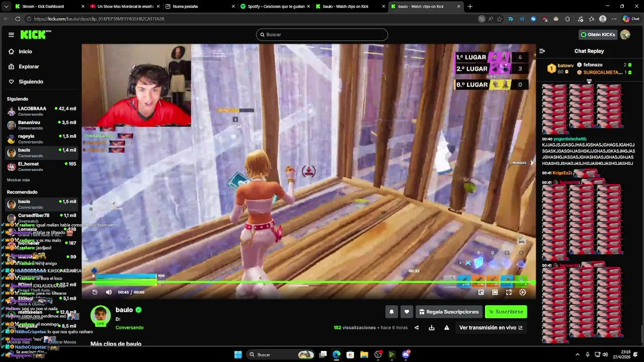644x362 pixels.
Task: Toggle mini player mode
Action: click(481, 292)
